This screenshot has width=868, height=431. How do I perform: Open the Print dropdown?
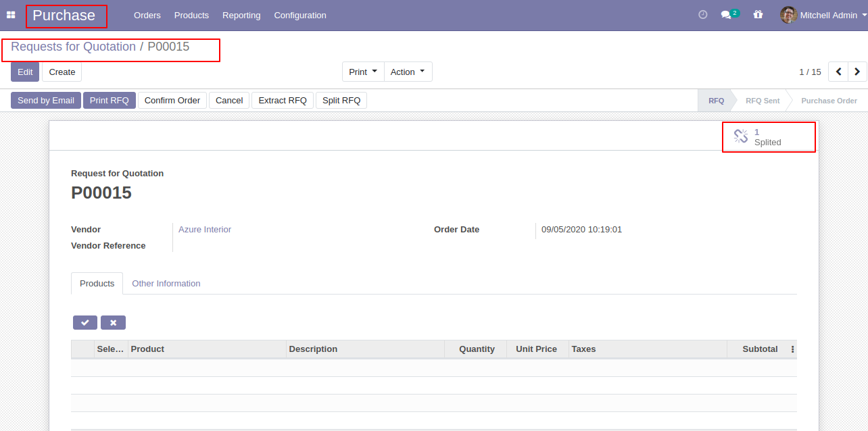pos(363,72)
